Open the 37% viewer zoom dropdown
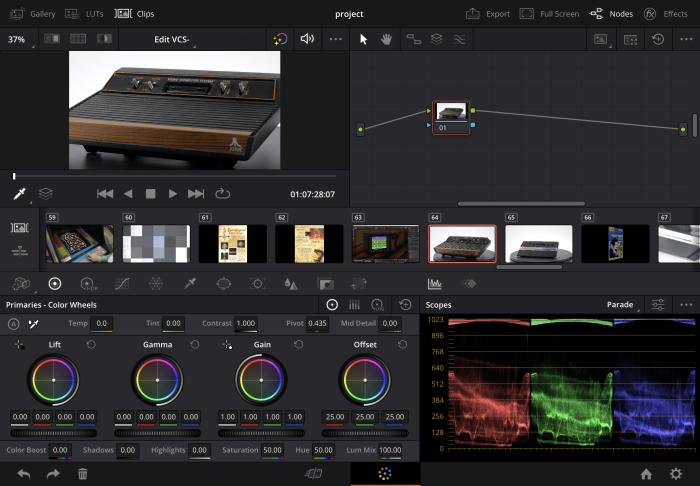Viewport: 700px width, 486px height. pyautogui.click(x=18, y=39)
